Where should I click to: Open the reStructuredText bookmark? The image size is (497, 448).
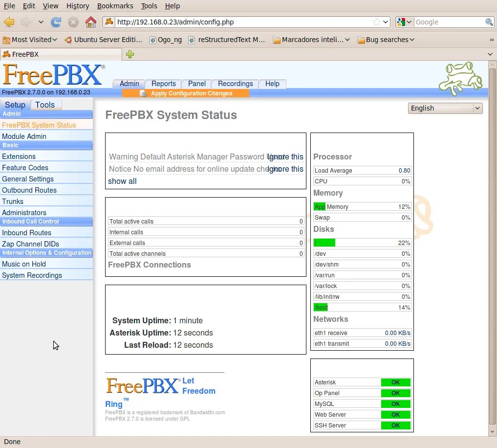point(227,40)
